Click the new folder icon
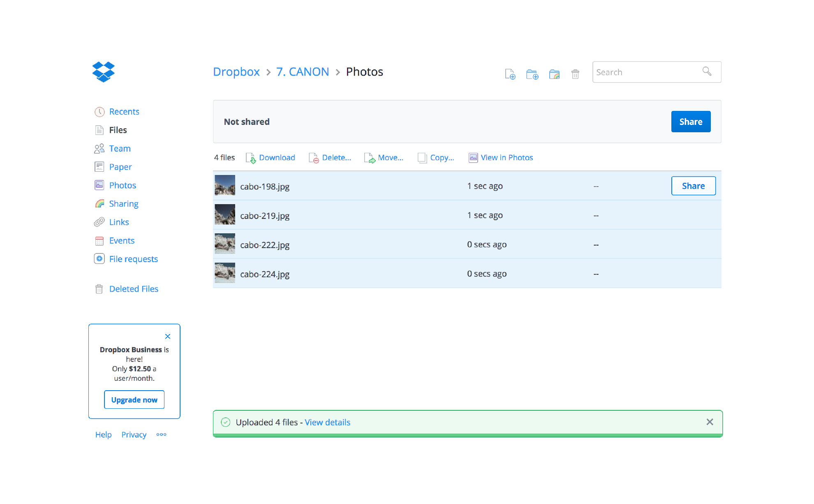 coord(532,74)
